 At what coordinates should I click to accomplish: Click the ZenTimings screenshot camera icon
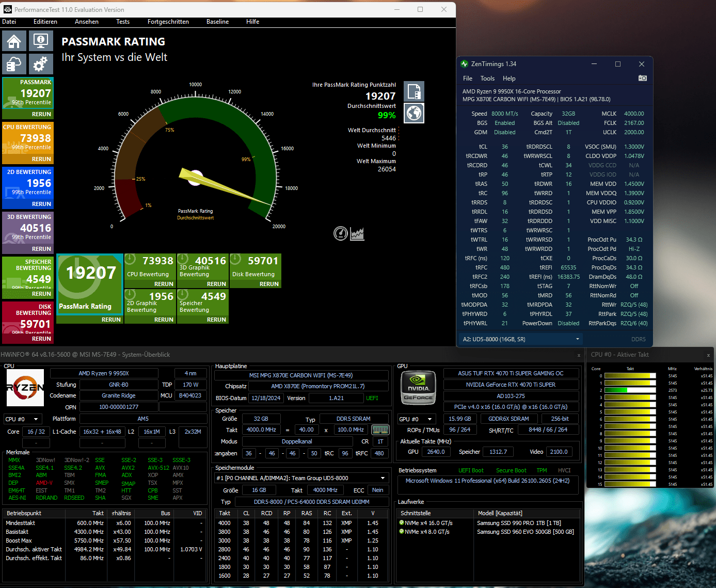click(x=642, y=78)
